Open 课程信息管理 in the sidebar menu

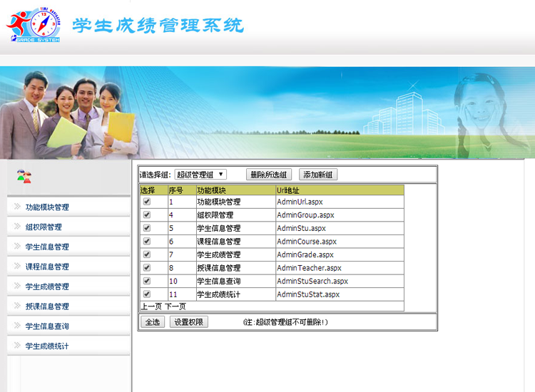point(47,267)
